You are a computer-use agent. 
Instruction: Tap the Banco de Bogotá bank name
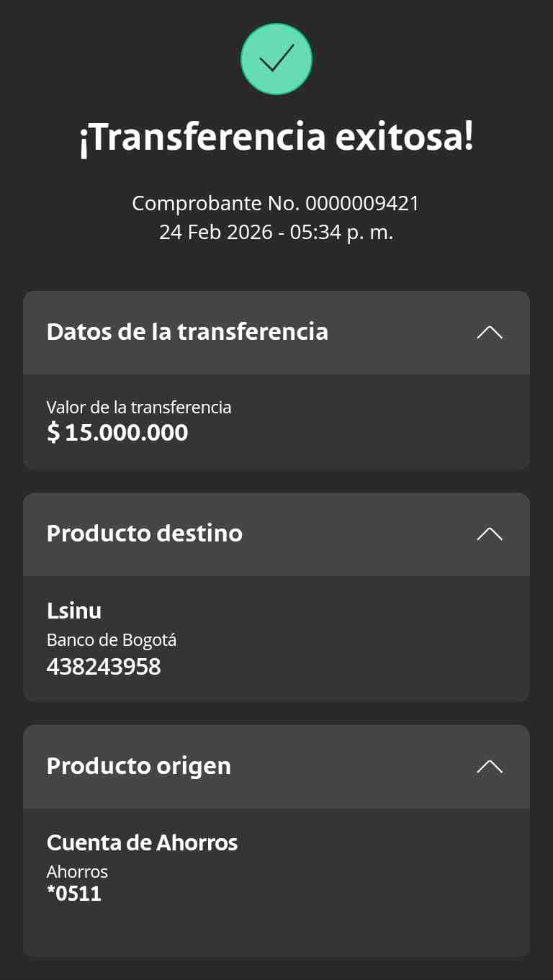(112, 640)
